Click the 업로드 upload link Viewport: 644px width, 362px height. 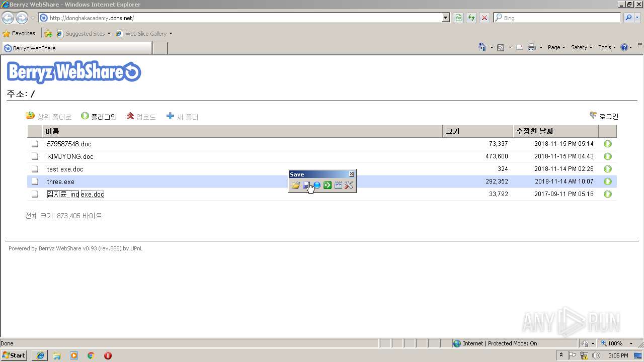click(x=141, y=117)
